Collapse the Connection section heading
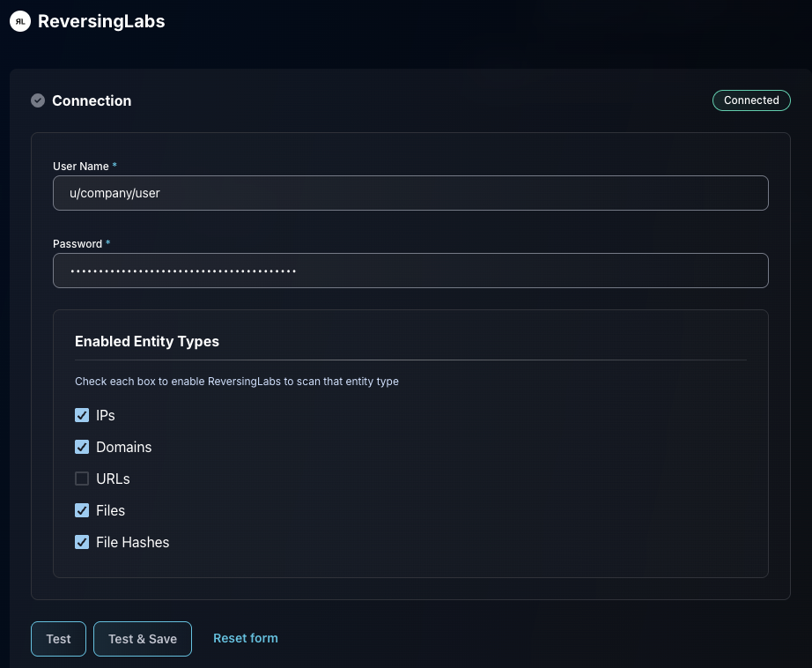The width and height of the screenshot is (812, 668). [92, 100]
